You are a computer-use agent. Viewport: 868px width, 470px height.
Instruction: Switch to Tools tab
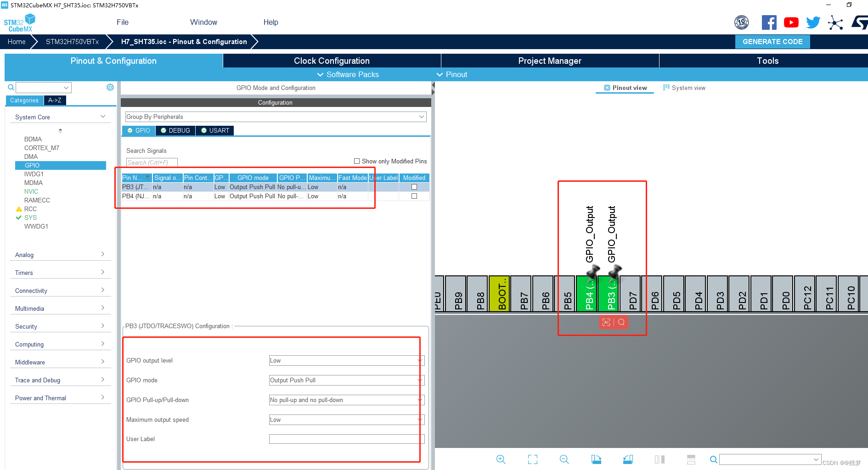pos(767,61)
